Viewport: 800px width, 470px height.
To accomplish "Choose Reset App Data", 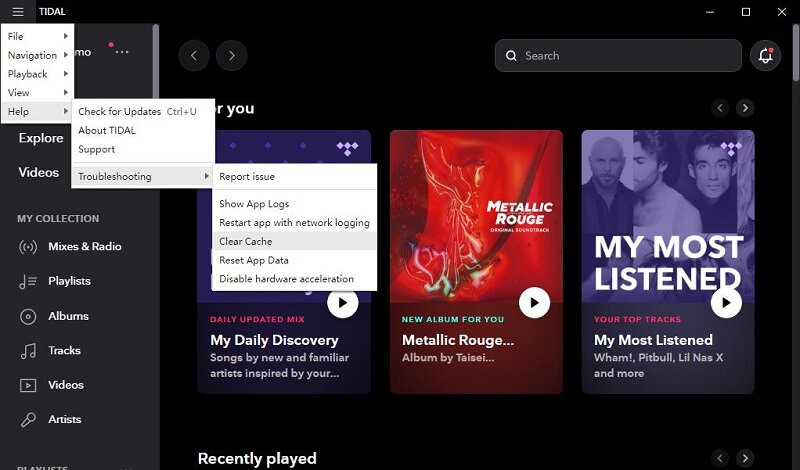I will (294, 260).
